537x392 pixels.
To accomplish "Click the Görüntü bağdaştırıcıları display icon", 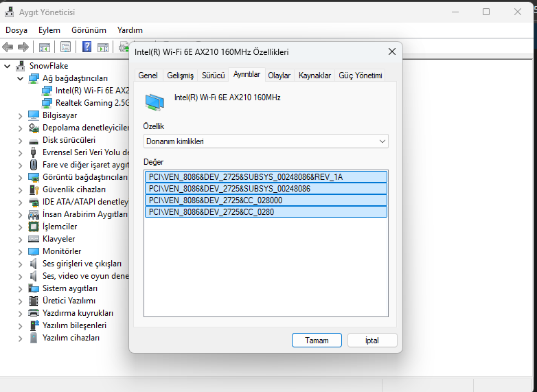I will click(34, 177).
